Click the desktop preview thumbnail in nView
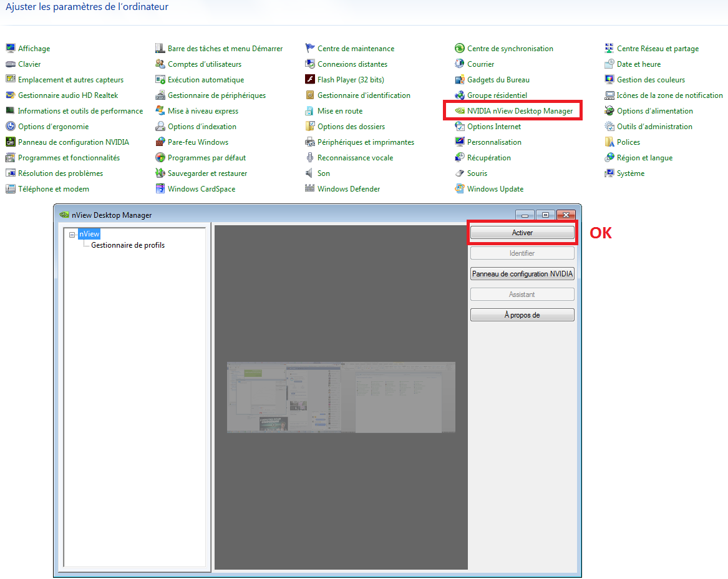The image size is (728, 579). coord(341,397)
